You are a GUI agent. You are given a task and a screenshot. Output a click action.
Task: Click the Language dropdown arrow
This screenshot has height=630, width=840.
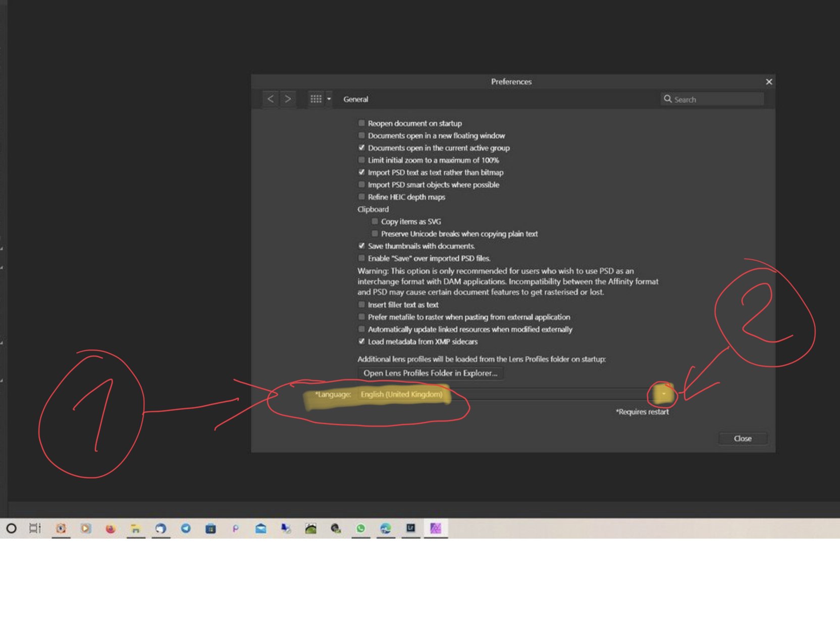664,394
